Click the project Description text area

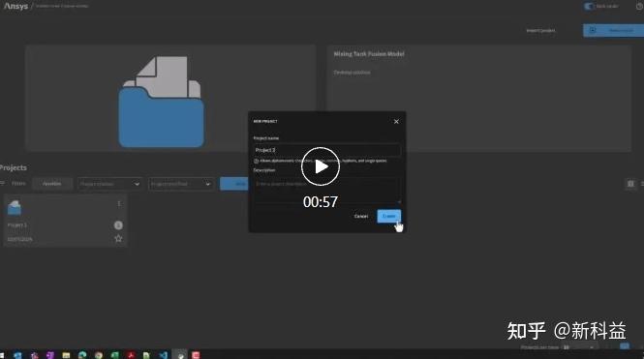[327, 190]
